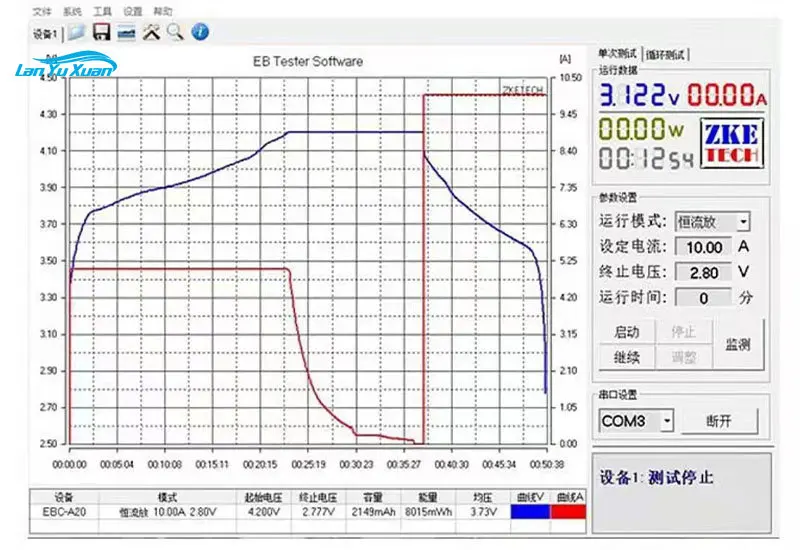The height and width of the screenshot is (550, 800).
Task: Click the 2149mAh capacity cell
Action: 373,512
